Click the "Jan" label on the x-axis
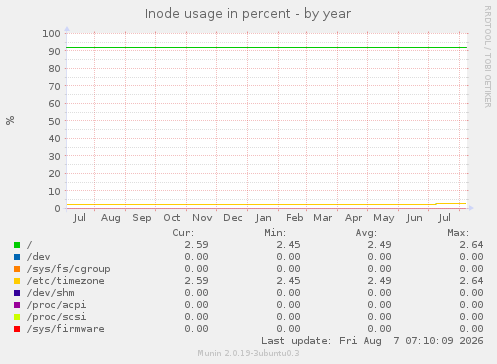The height and width of the screenshot is (364, 497). coord(263,218)
